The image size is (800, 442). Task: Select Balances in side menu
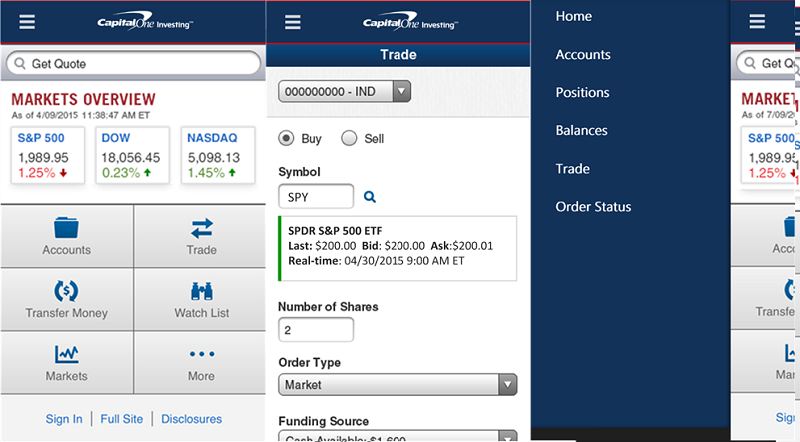pos(581,131)
